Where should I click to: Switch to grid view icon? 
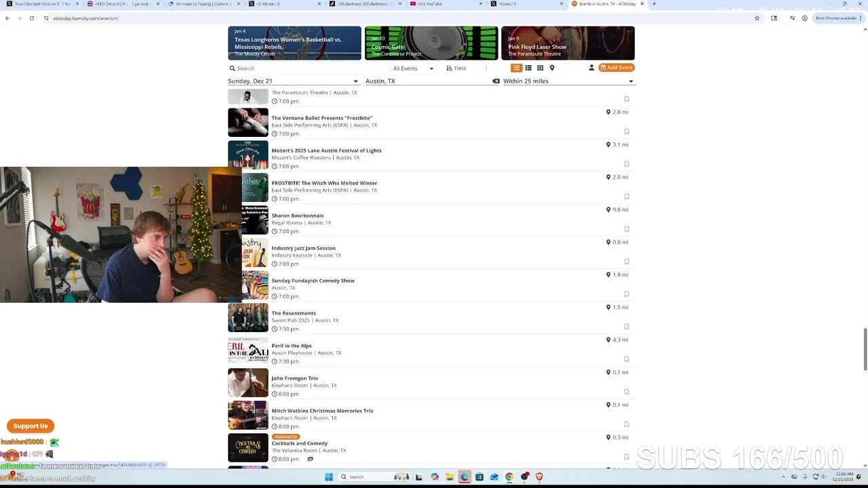540,68
